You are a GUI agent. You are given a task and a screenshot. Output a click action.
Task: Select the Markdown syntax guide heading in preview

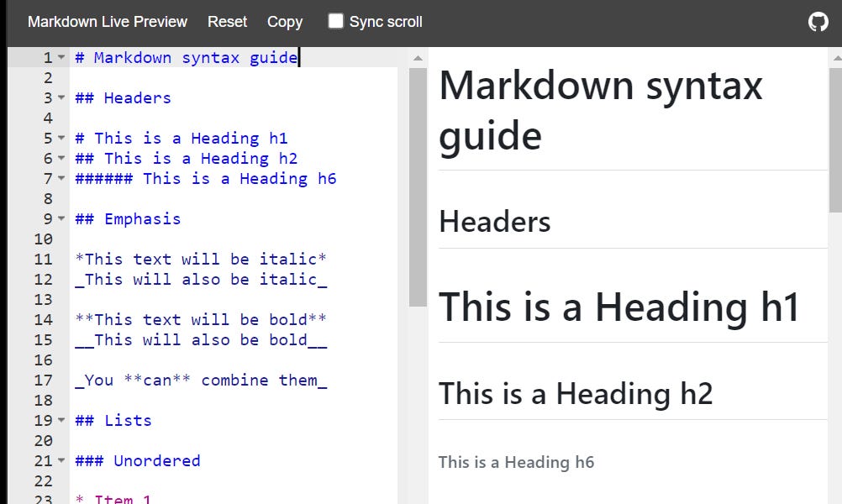599,109
